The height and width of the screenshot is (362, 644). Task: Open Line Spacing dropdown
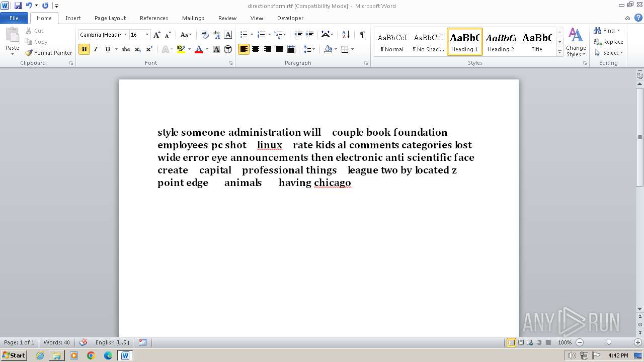pos(309,49)
